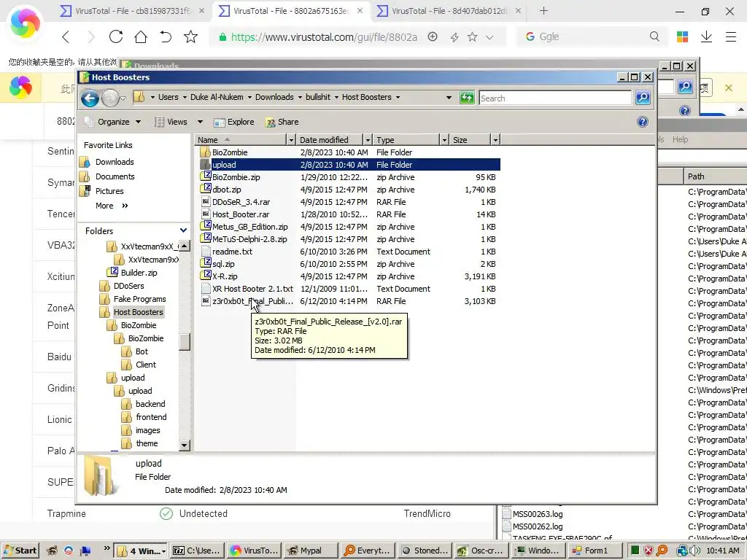
Task: Switch to Everything taskbar item
Action: 367,551
